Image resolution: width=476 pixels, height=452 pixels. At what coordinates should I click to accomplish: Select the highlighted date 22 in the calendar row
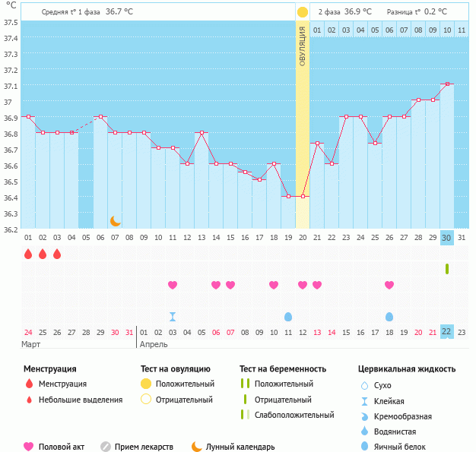pyautogui.click(x=447, y=332)
